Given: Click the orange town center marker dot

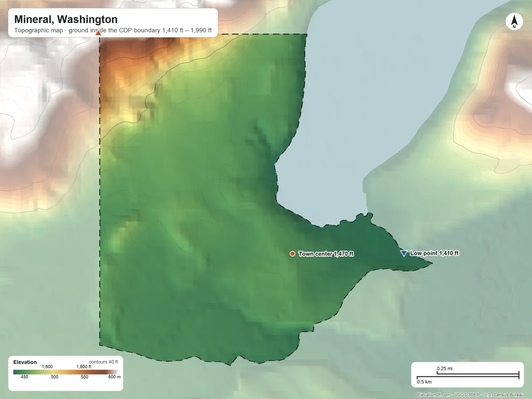Looking at the screenshot, I should coord(292,254).
